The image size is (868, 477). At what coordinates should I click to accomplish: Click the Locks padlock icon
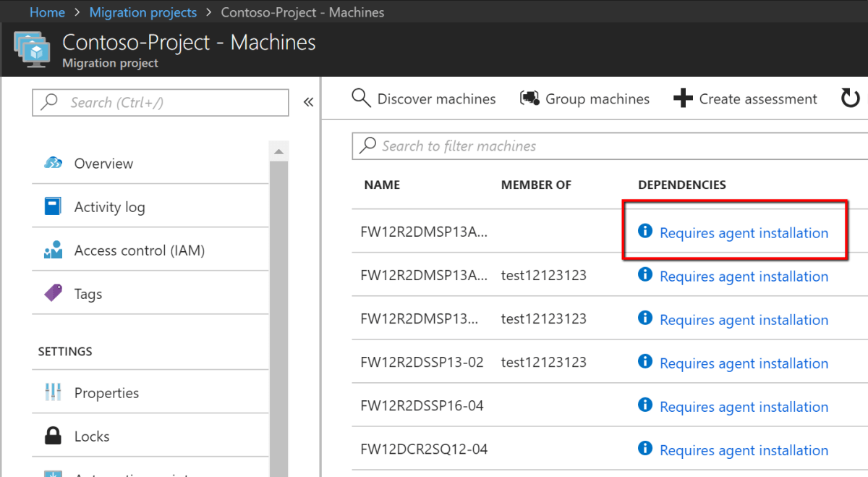(53, 436)
